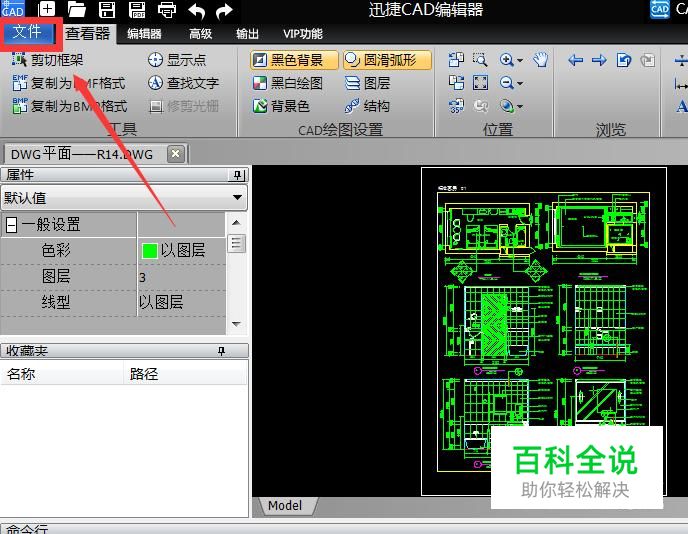Save as PDF using the PDF disk icon

[x=137, y=9]
